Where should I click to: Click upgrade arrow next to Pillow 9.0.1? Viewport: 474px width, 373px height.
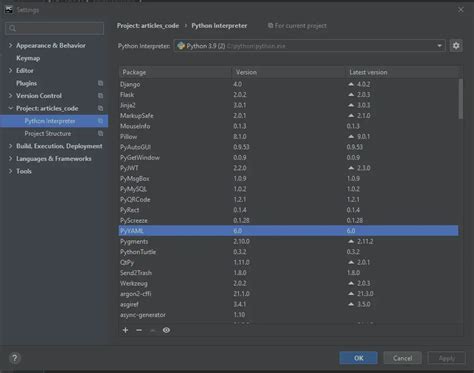point(351,137)
